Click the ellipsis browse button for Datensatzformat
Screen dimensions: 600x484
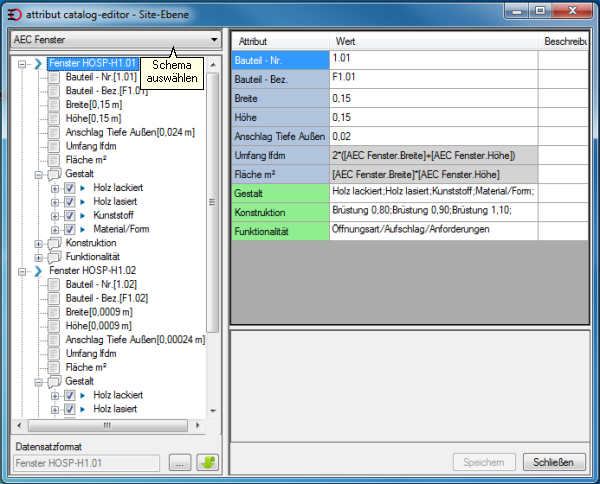[x=180, y=463]
